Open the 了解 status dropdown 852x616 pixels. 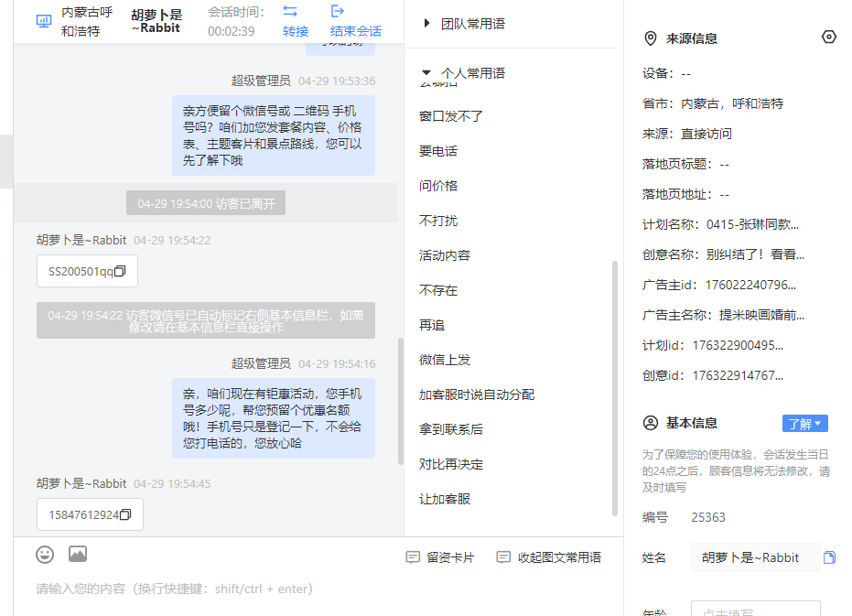[804, 424]
